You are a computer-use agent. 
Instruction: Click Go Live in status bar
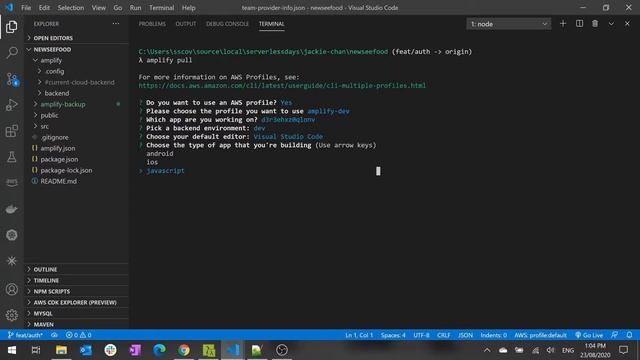pos(589,335)
